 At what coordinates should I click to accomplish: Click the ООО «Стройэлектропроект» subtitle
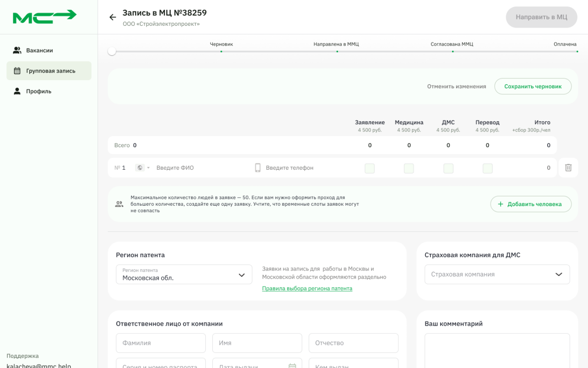[161, 24]
